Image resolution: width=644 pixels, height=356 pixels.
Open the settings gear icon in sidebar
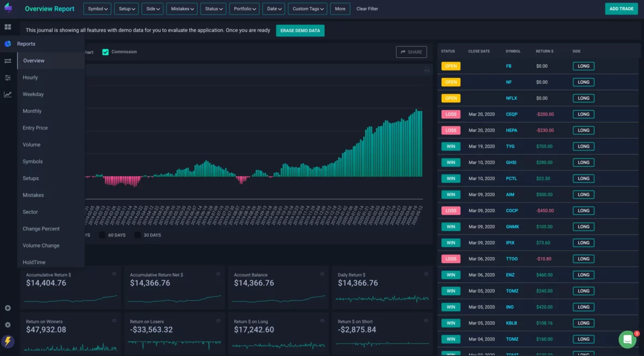coord(8,325)
